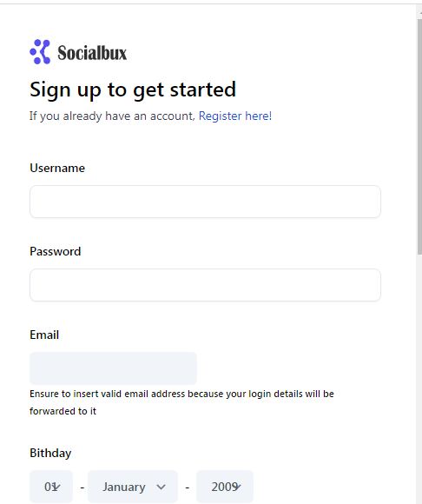Focus the Password input field
The width and height of the screenshot is (422, 504).
coord(205,285)
